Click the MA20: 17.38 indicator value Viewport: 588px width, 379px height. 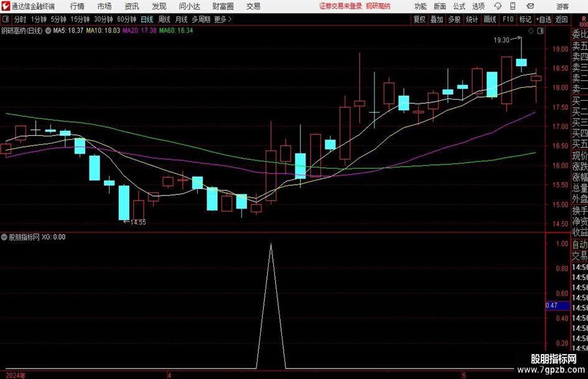coord(139,30)
